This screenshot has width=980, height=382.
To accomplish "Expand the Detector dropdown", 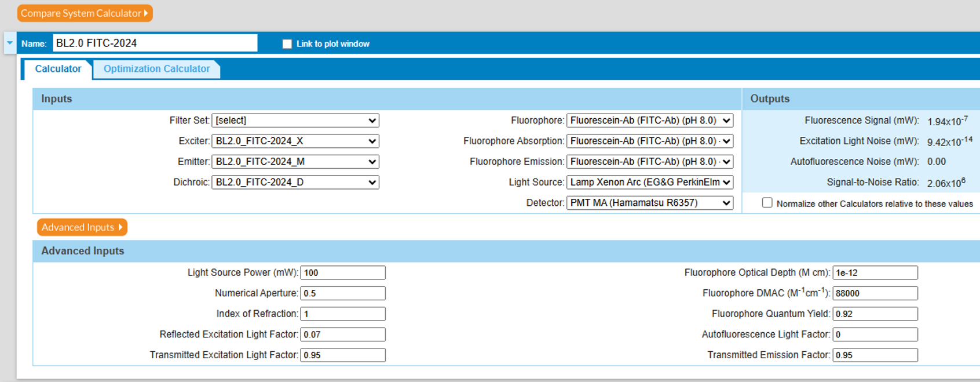I will click(649, 203).
